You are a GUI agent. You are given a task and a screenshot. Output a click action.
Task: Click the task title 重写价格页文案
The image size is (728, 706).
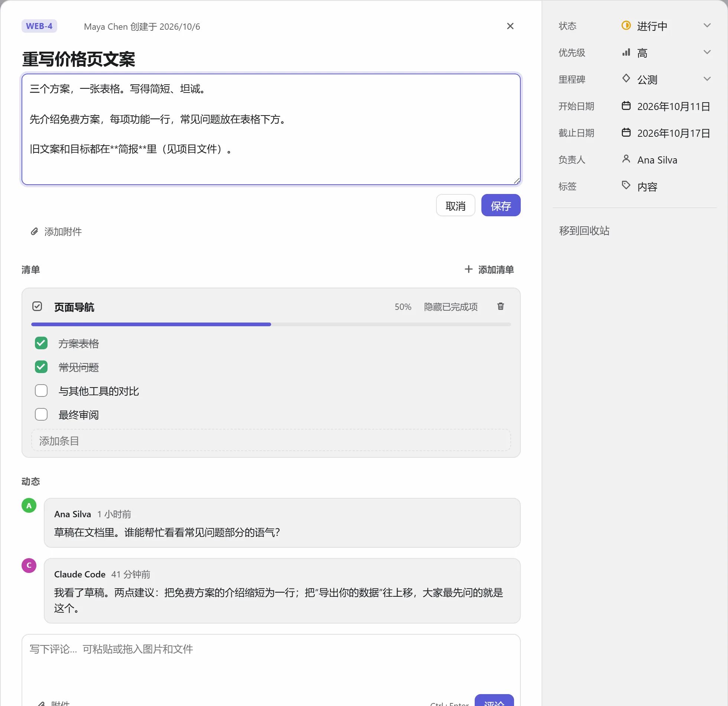pyautogui.click(x=78, y=59)
